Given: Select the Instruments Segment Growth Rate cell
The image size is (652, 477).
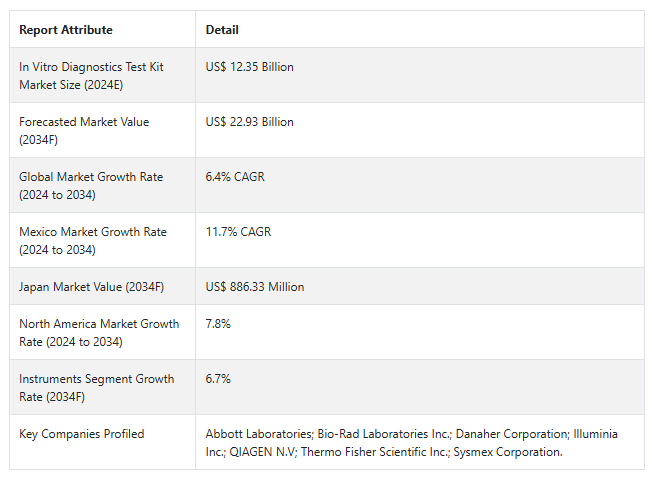Looking at the screenshot, I should pyautogui.click(x=96, y=388).
